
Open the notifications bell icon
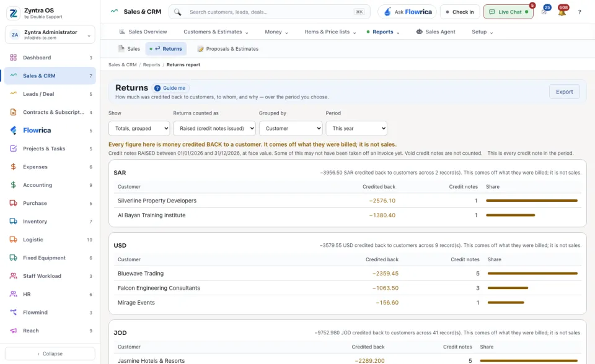tap(562, 12)
